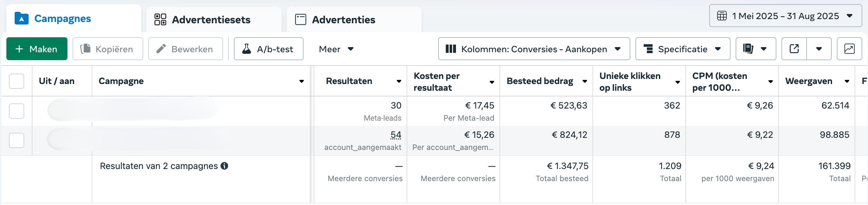Open the Meer dropdown menu
868x205 pixels.
[336, 49]
